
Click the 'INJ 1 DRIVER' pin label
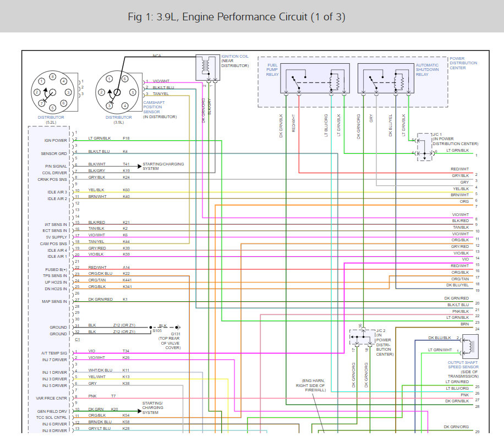54,373
